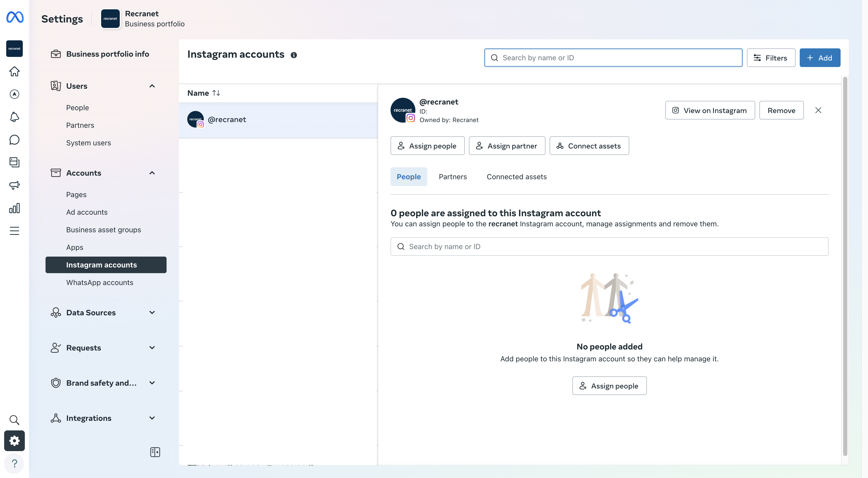Open the compass navigation icon in rail

pyautogui.click(x=14, y=94)
